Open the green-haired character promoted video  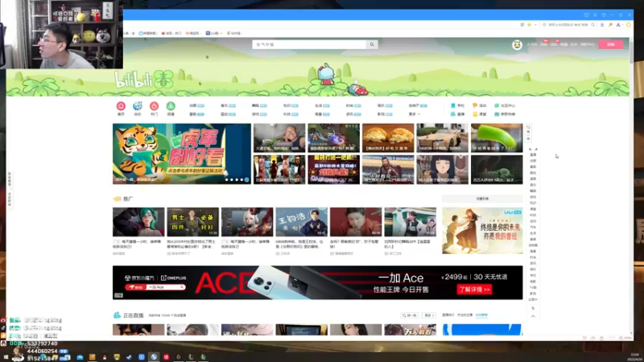(x=138, y=222)
